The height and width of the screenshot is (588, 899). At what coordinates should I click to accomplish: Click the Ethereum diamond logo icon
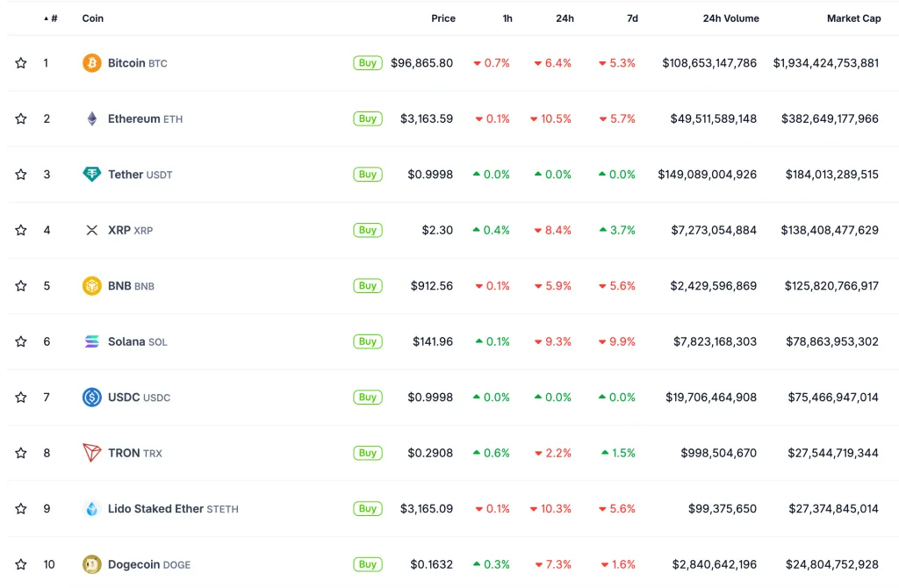pos(92,118)
